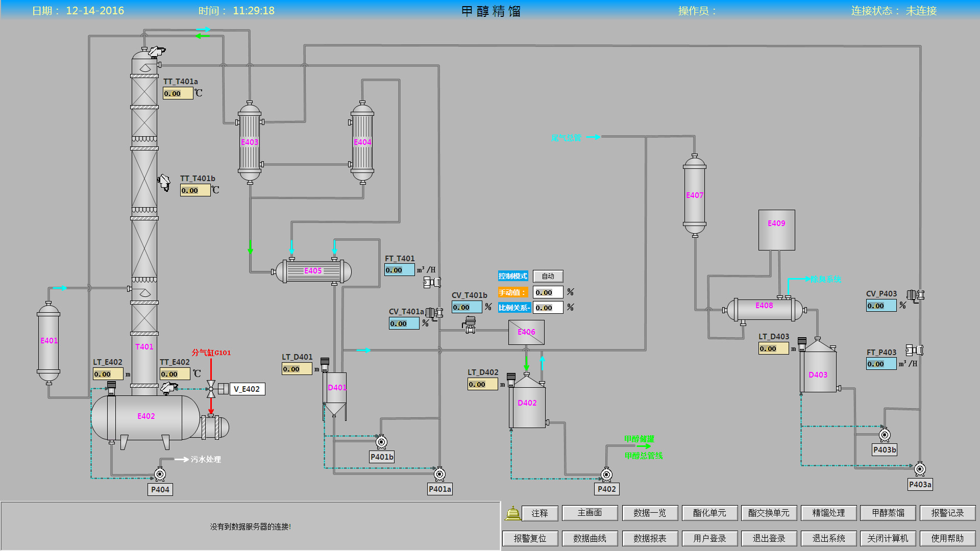This screenshot has height=551, width=980.
Task: Click pump P401b icon
Action: (381, 442)
